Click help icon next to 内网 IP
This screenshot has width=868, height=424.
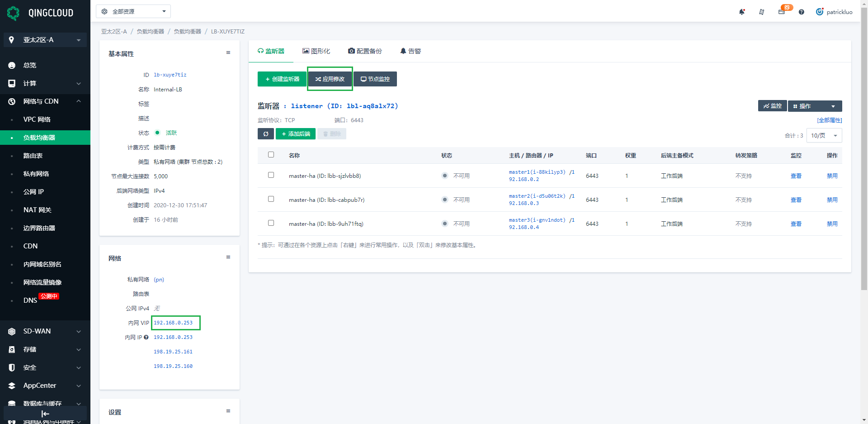pos(146,337)
